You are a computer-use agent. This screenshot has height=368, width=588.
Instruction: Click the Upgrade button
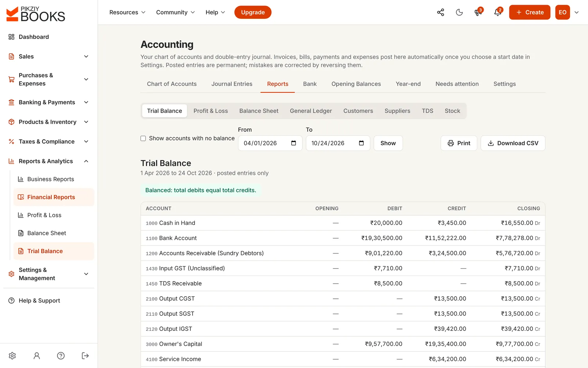[x=253, y=12]
